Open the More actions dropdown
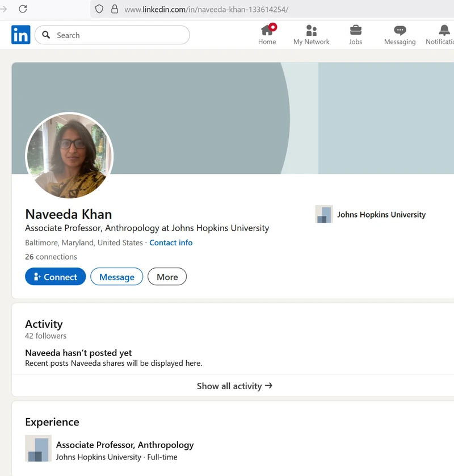 point(167,277)
